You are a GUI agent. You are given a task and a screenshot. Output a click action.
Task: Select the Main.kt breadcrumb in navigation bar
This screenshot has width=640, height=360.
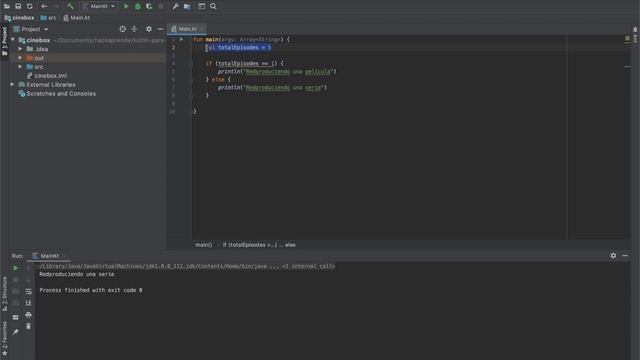tap(76, 18)
